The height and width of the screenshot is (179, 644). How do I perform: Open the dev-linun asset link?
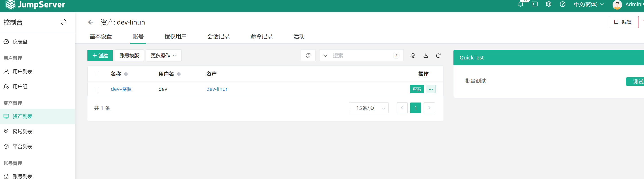click(217, 89)
